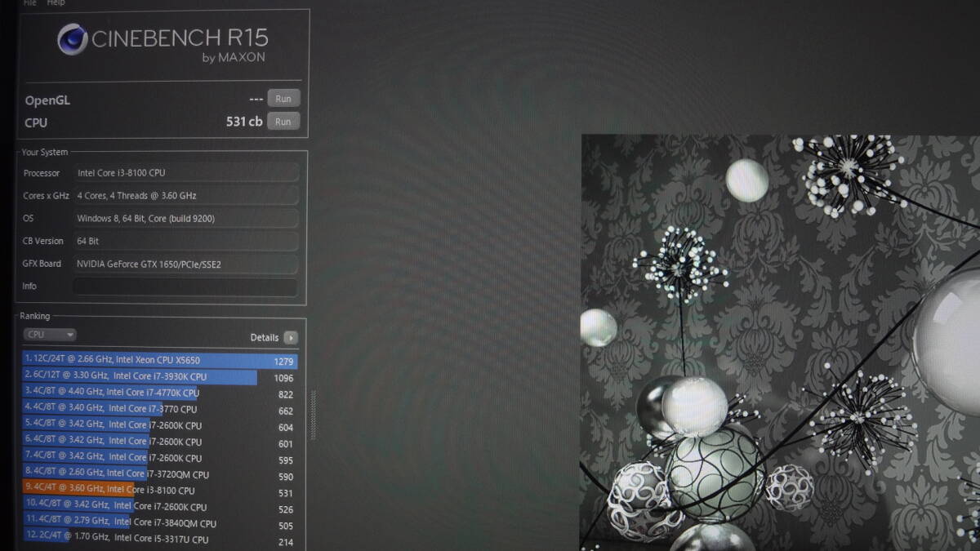Select ranking row Intel Core i5-3317U
This screenshot has height=551, width=980.
[160, 540]
